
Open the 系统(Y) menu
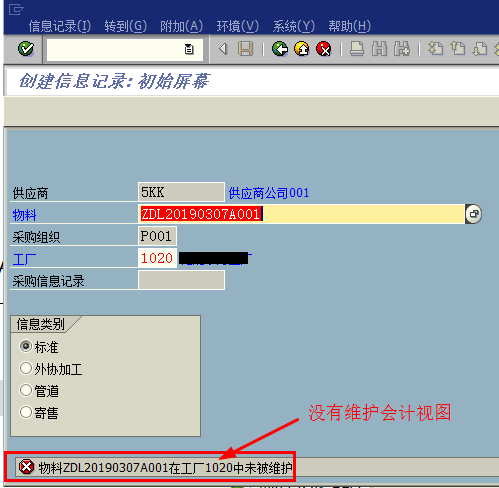[x=294, y=26]
